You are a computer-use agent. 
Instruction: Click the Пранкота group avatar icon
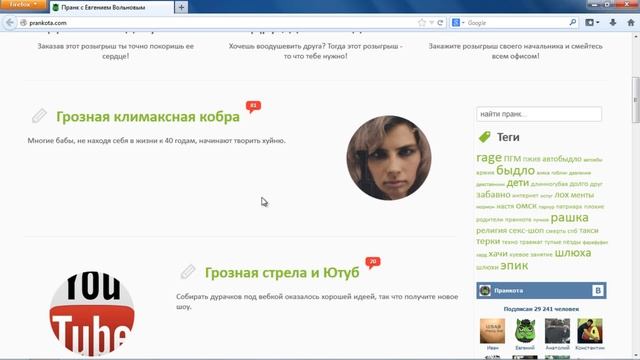point(485,291)
